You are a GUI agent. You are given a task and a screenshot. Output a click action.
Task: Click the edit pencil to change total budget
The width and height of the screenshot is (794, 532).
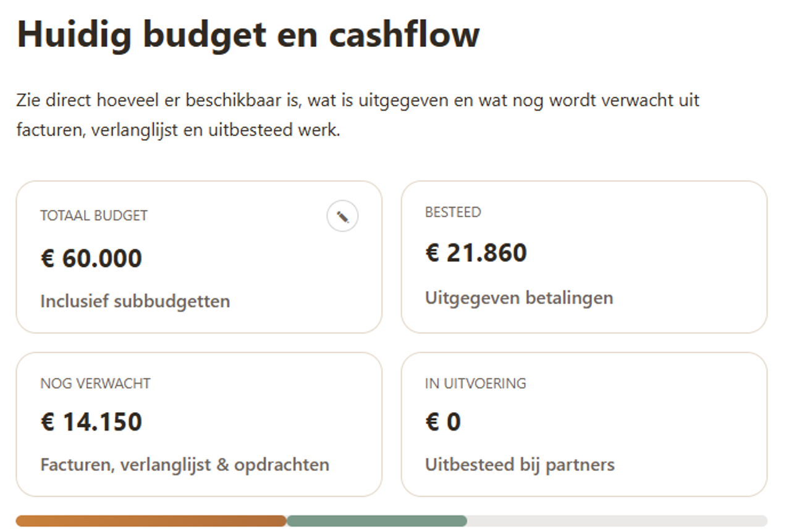[x=342, y=216]
